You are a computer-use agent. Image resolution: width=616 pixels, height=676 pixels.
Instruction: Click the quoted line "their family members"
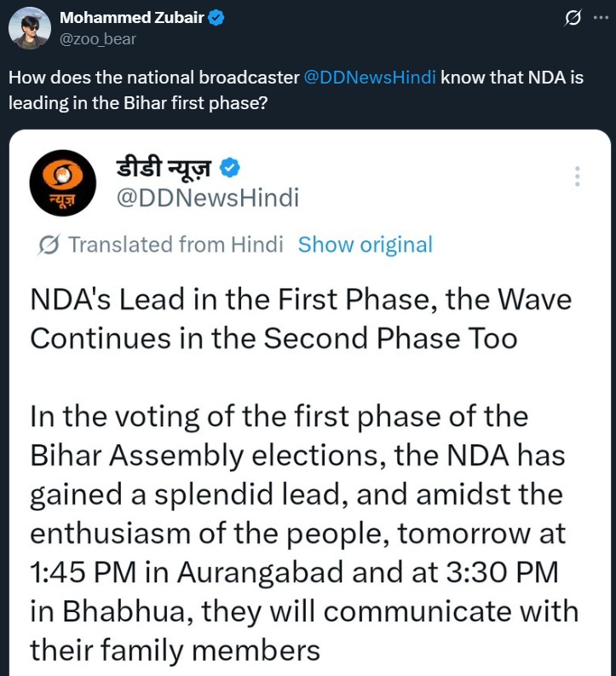175,650
